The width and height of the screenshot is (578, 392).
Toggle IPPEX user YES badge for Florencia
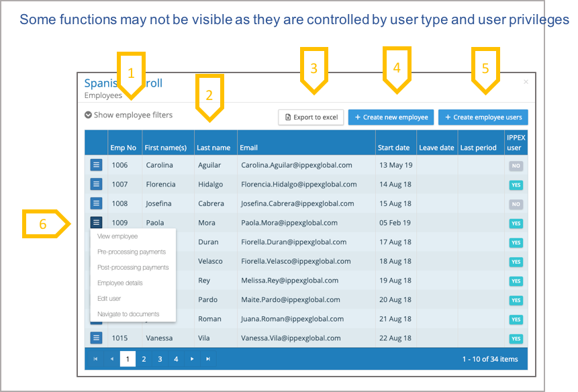click(x=516, y=185)
